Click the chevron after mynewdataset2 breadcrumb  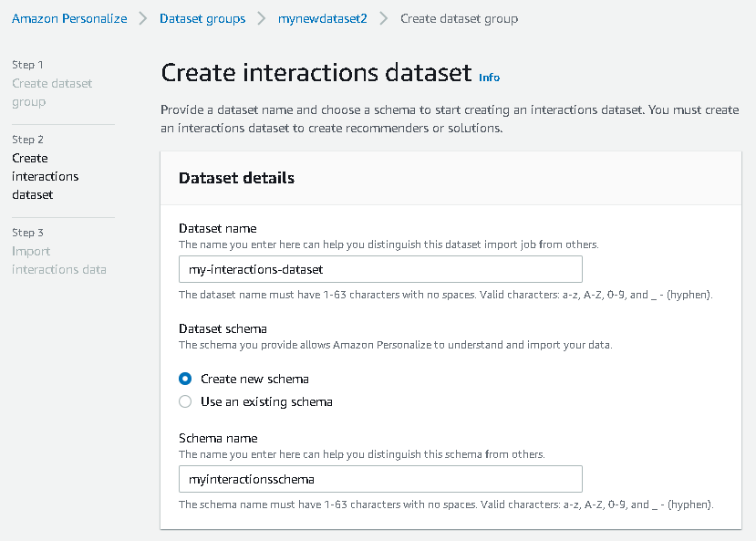(x=384, y=18)
